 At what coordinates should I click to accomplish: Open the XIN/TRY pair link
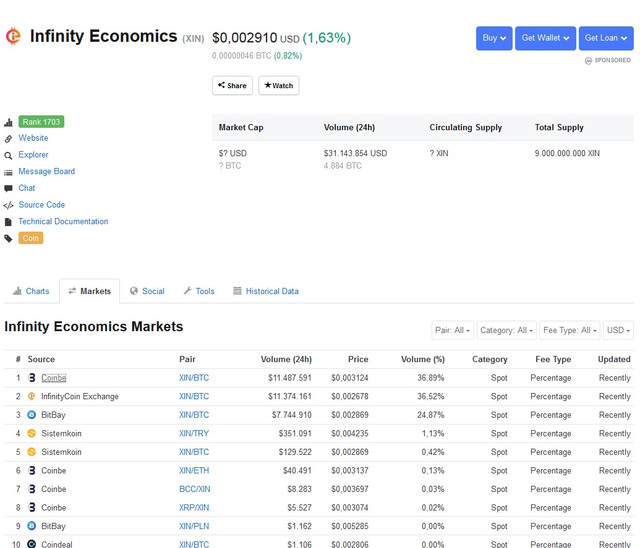pyautogui.click(x=194, y=433)
